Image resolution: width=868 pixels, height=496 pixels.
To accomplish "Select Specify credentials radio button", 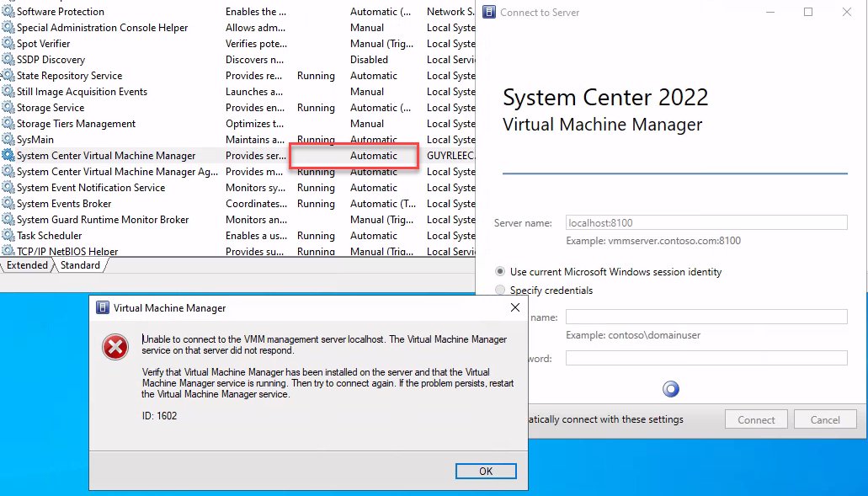I will [500, 290].
